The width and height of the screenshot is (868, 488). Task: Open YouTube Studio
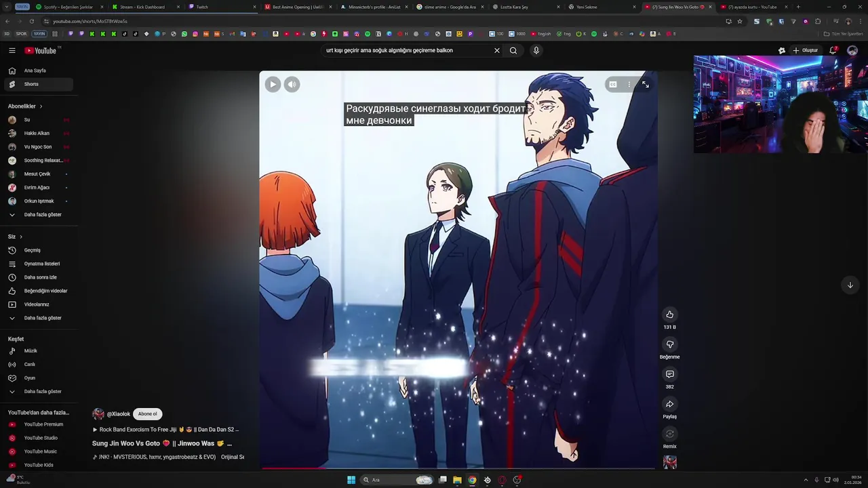(x=37, y=438)
